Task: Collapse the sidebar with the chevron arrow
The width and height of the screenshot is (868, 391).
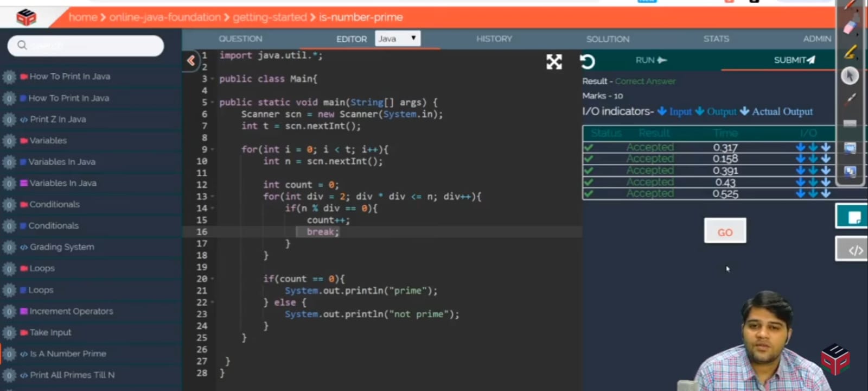Action: tap(190, 60)
